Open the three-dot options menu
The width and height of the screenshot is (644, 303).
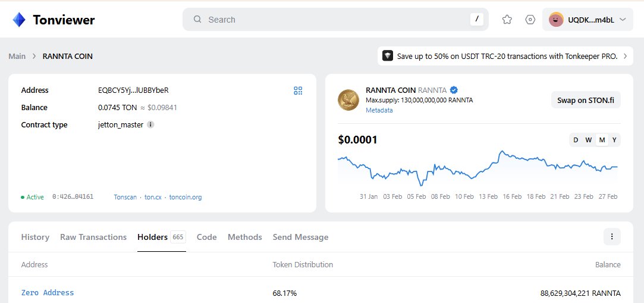coord(612,236)
